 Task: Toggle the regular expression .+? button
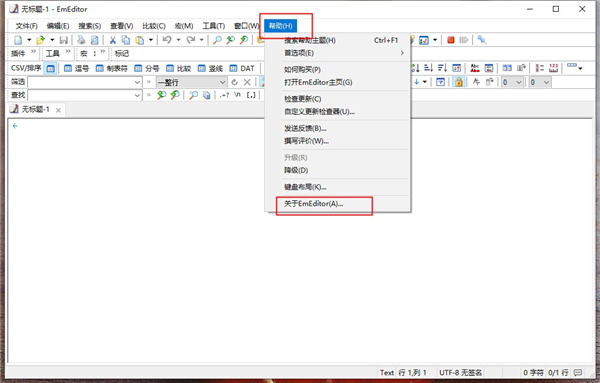point(225,95)
